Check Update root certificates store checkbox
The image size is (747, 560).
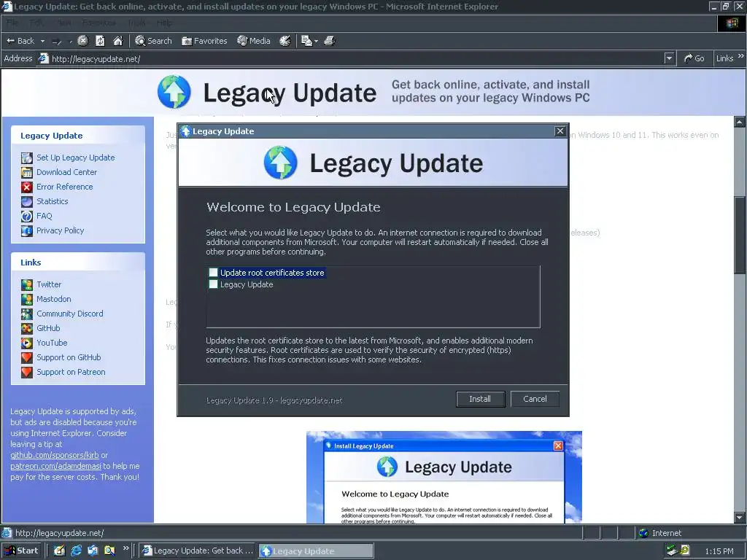(x=213, y=273)
